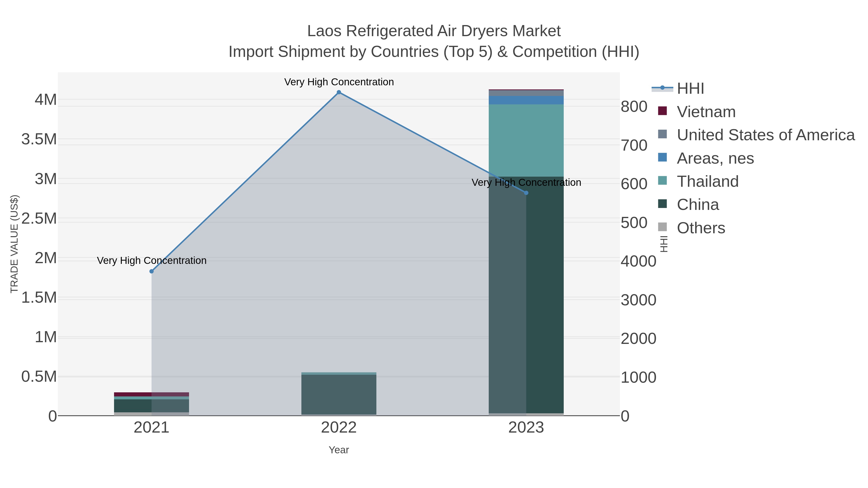Toggle Areas, nes legend entry
The image size is (868, 488).
(706, 158)
